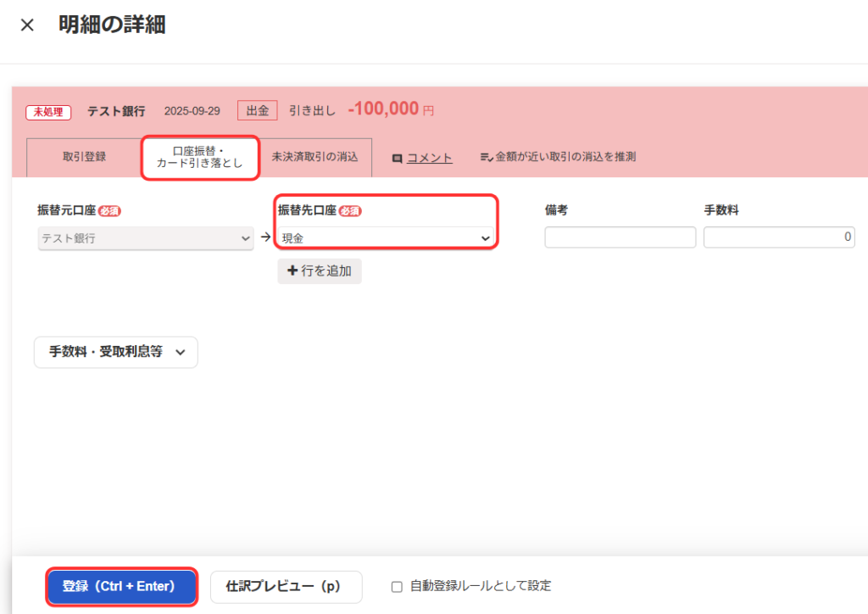
Task: Expand the 手数料・受取利息等 section
Action: click(115, 352)
